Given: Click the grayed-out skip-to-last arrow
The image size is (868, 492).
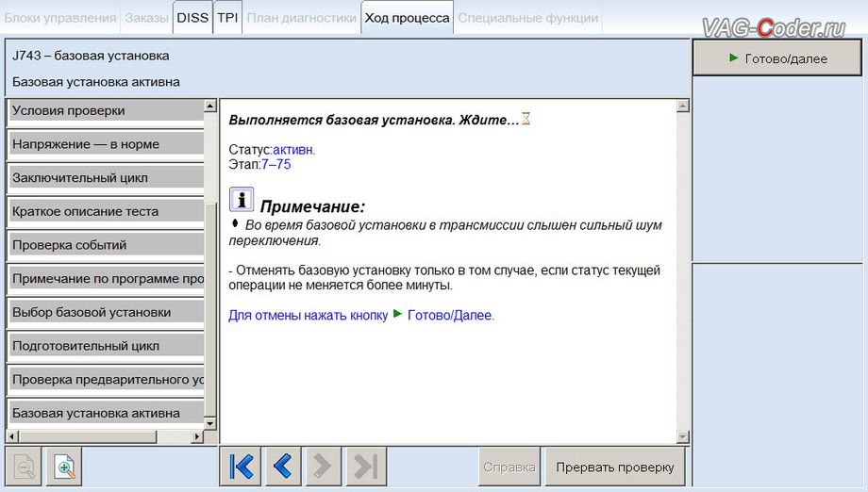Looking at the screenshot, I should click(366, 466).
